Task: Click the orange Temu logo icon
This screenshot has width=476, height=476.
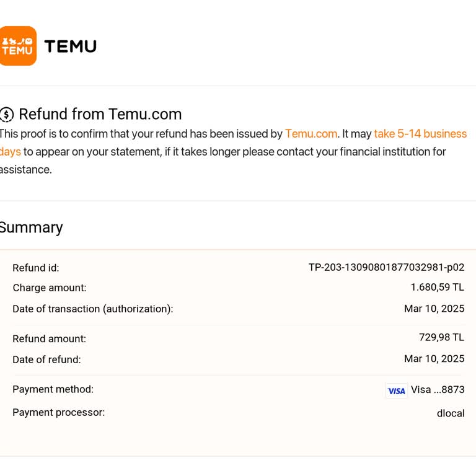Action: point(17,46)
